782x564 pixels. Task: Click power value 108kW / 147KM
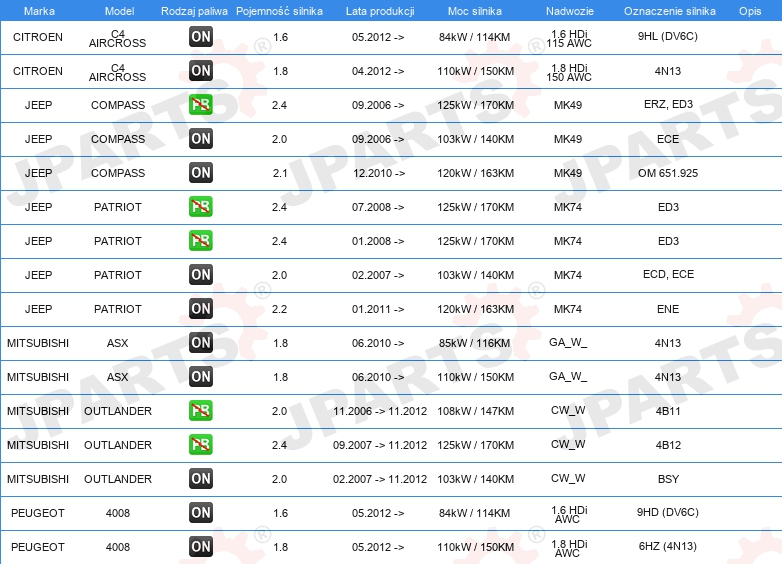(x=475, y=411)
